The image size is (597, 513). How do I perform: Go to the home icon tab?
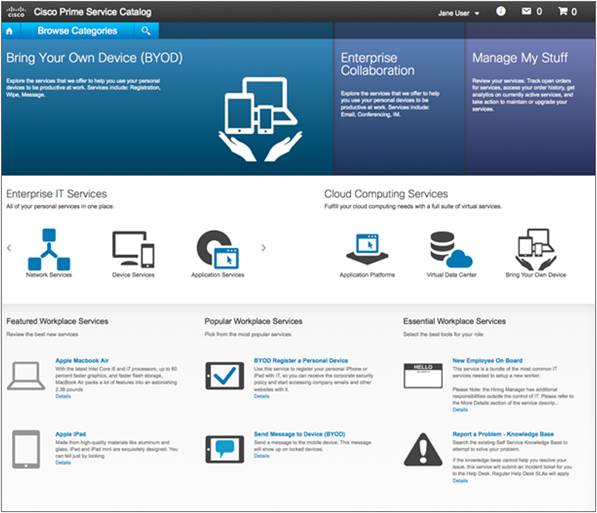[x=10, y=31]
